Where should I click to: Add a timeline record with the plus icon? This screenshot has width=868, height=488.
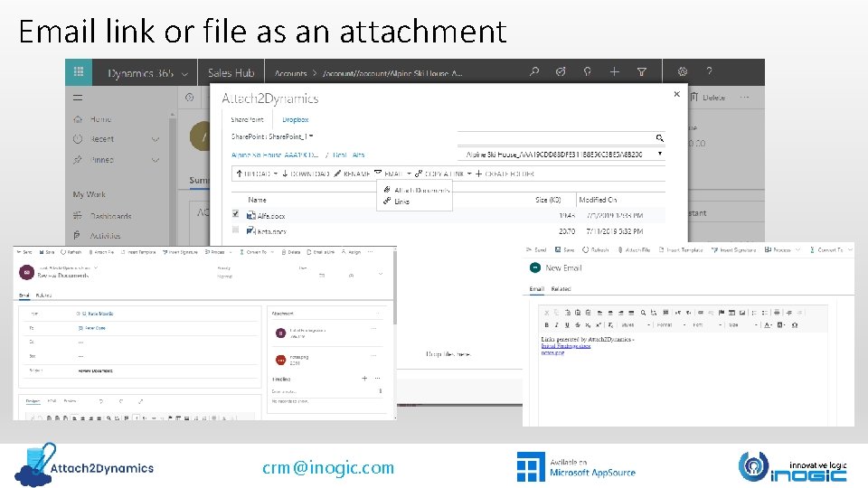364,379
